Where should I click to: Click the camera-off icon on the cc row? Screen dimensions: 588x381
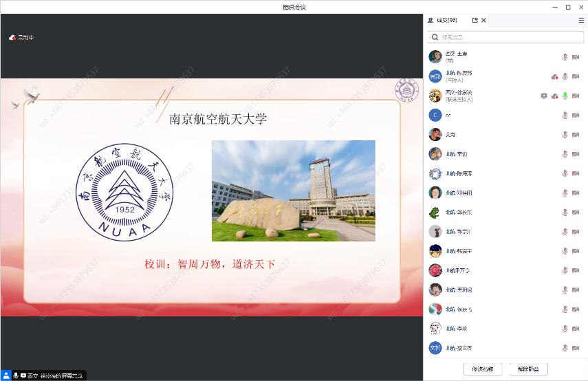(x=576, y=115)
